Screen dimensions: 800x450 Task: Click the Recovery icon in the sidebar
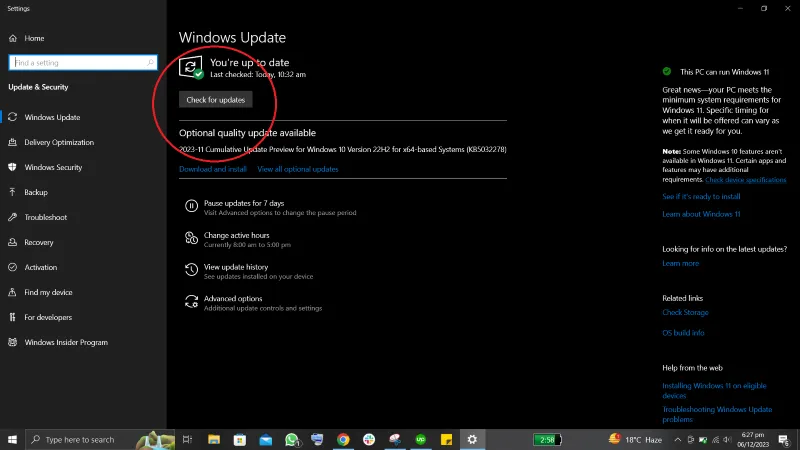point(13,242)
